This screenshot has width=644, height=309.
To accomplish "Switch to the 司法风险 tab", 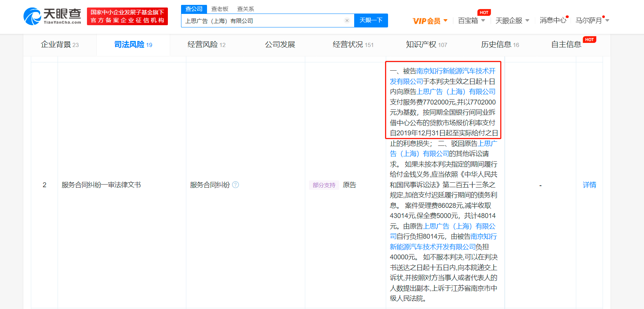I will click(133, 45).
